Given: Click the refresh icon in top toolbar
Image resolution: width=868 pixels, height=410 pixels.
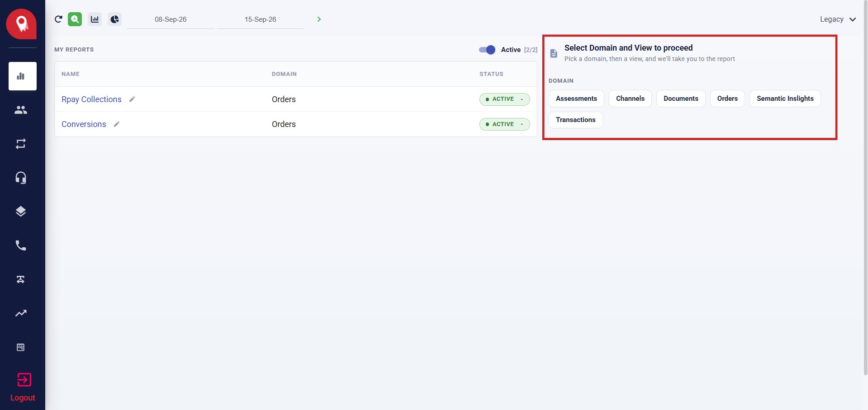Looking at the screenshot, I should coord(58,19).
